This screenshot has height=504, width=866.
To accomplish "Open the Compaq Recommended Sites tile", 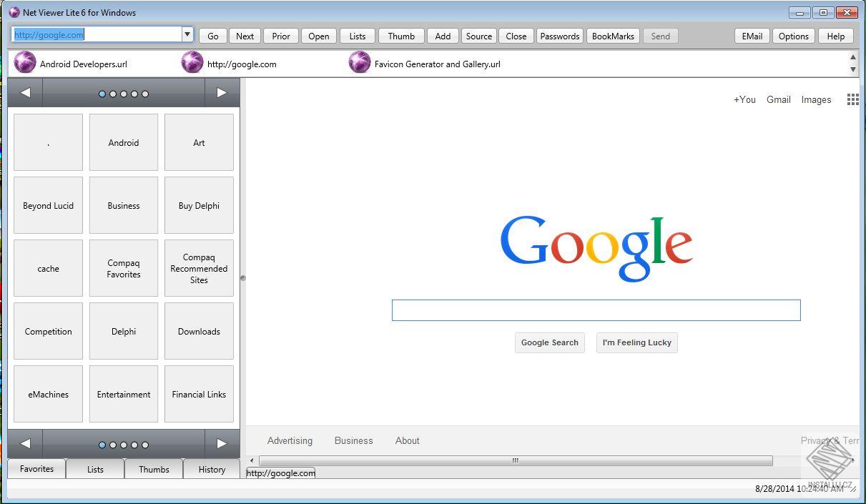I will click(199, 268).
